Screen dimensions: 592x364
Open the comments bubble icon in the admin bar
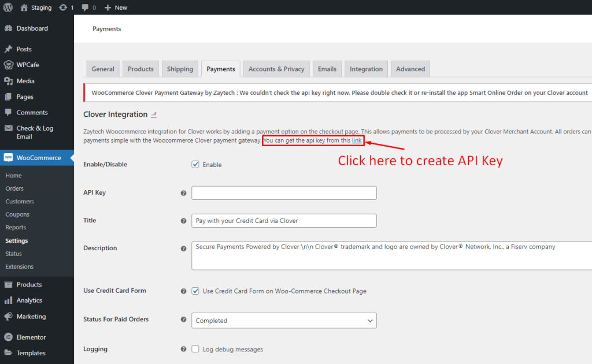(x=85, y=8)
